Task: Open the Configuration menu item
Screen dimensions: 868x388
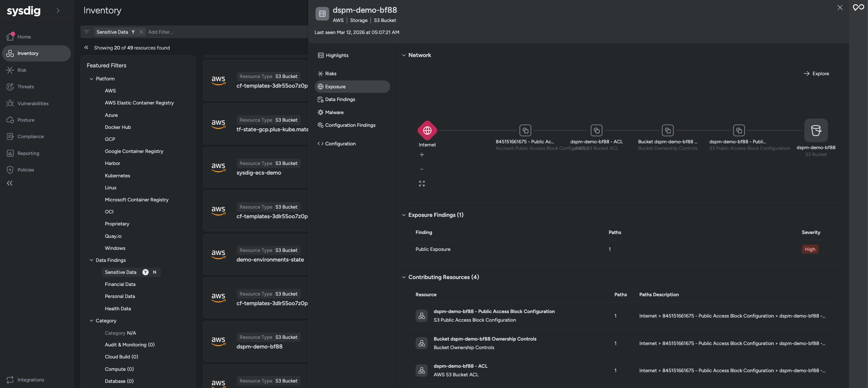Action: (340, 143)
